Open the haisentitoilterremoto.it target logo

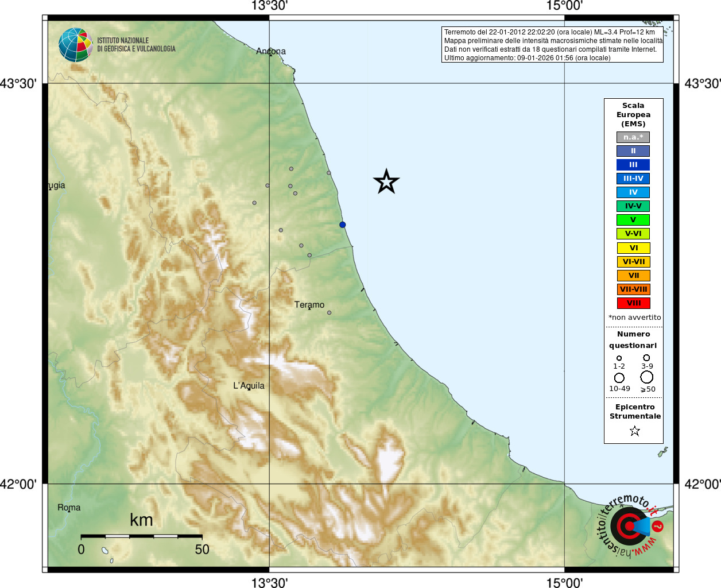tap(629, 526)
